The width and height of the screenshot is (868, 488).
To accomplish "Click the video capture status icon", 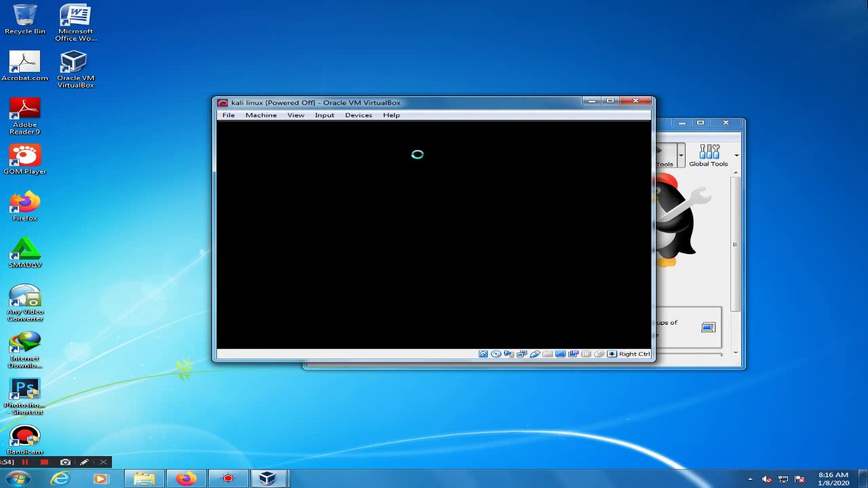I will (573, 354).
